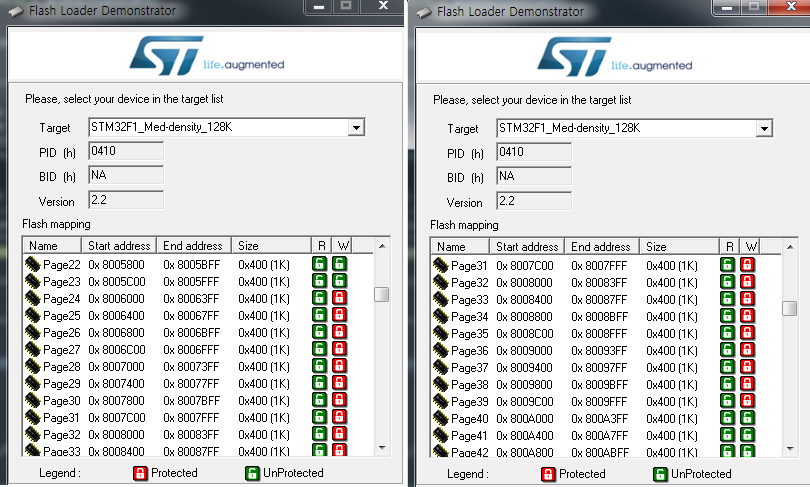
Task: Click BID field in right window
Action: (534, 176)
